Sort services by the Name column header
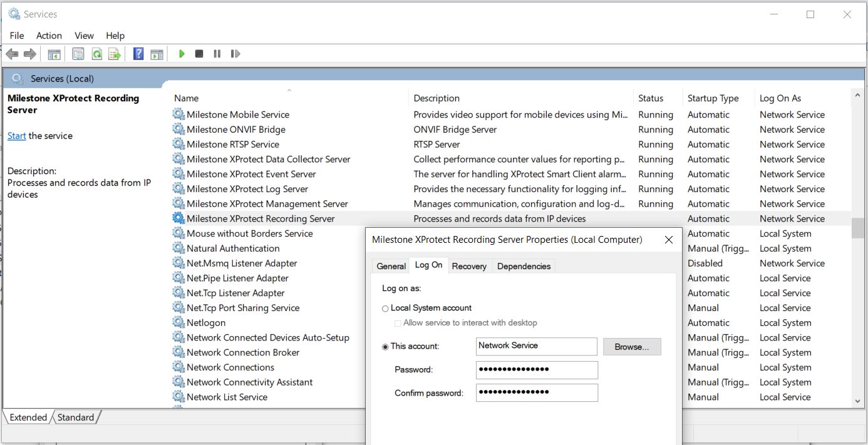 (187, 98)
